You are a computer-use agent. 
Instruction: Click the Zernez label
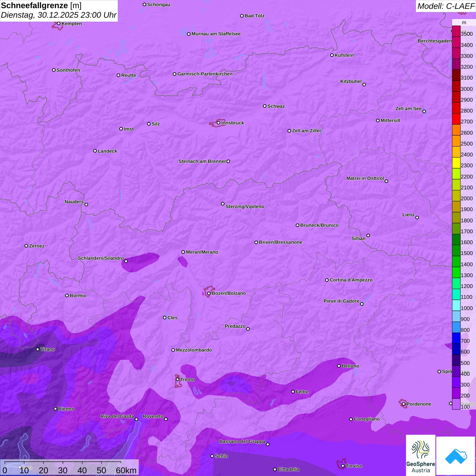point(37,246)
